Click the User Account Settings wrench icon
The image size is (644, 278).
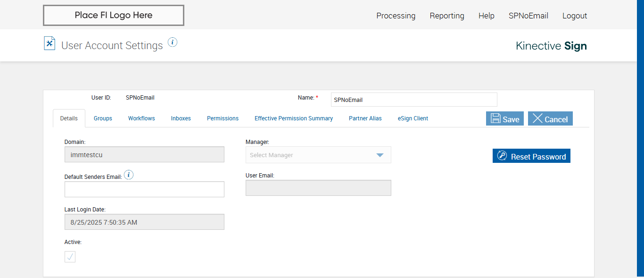(50, 43)
